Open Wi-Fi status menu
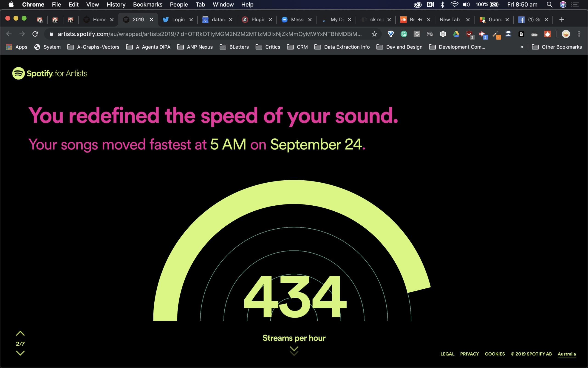588x368 pixels. pyautogui.click(x=454, y=4)
